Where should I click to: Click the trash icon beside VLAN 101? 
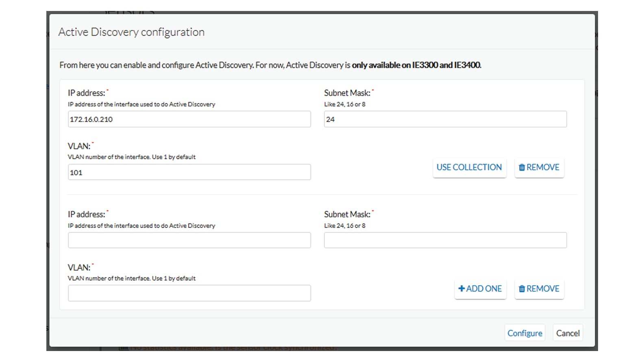[x=522, y=167]
